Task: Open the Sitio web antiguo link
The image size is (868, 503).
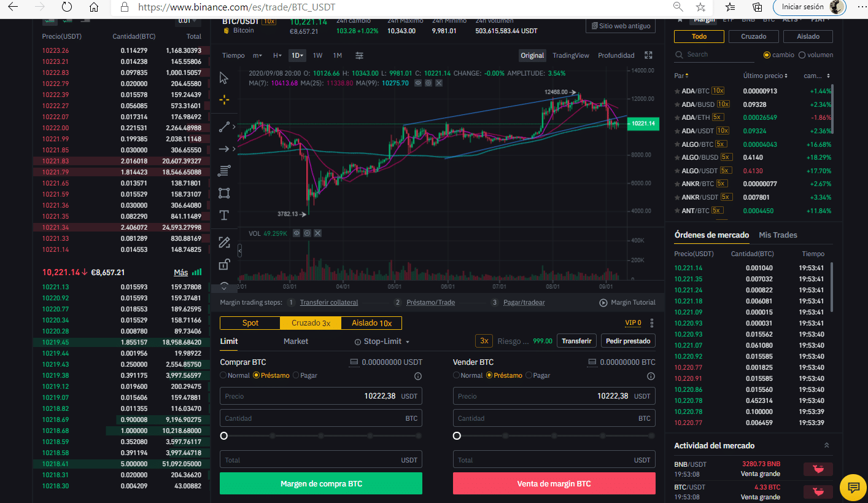Action: tap(621, 26)
